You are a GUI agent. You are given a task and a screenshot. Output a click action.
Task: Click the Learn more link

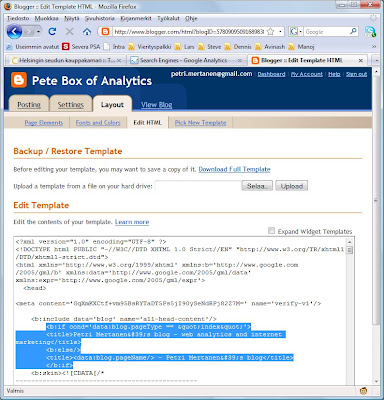[132, 222]
